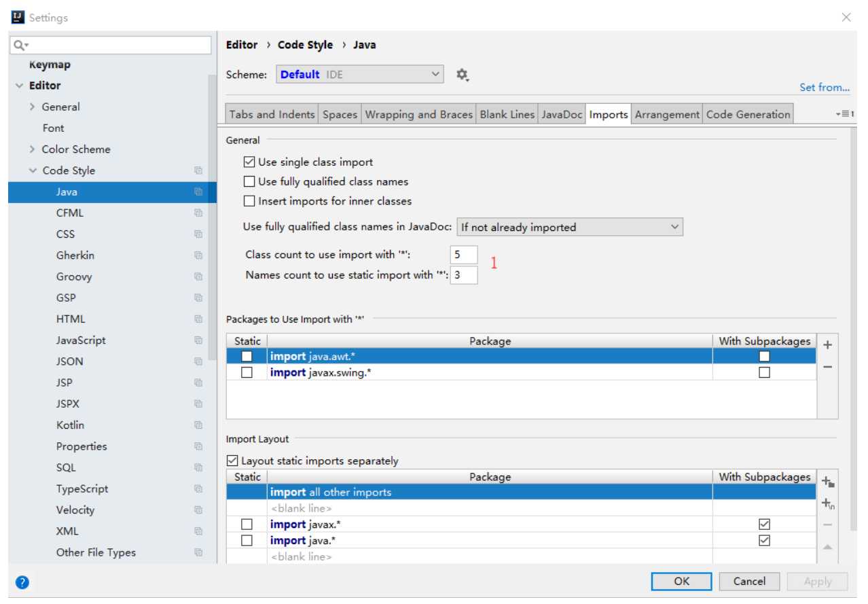Open the Wrapping and Braces tab
Image resolution: width=868 pixels, height=604 pixels.
tap(418, 115)
